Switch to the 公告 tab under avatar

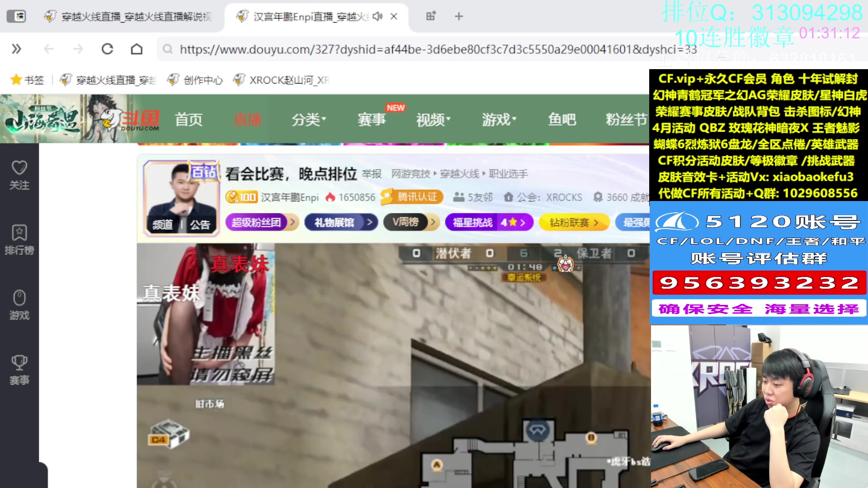(200, 225)
